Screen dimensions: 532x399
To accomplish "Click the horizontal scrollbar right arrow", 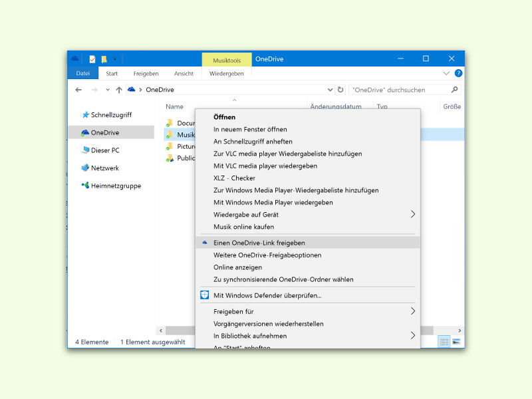I will coord(460,331).
